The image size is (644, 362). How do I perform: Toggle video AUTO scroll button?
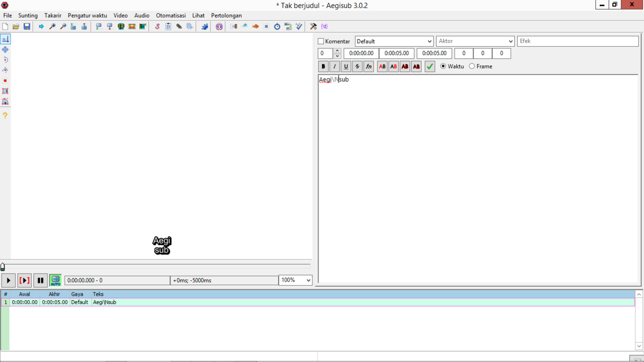pyautogui.click(x=55, y=281)
